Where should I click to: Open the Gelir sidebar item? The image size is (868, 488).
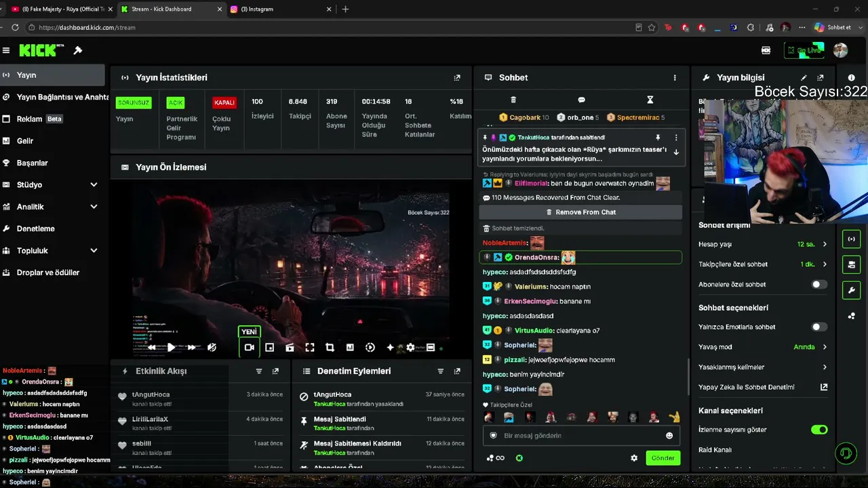(52, 141)
